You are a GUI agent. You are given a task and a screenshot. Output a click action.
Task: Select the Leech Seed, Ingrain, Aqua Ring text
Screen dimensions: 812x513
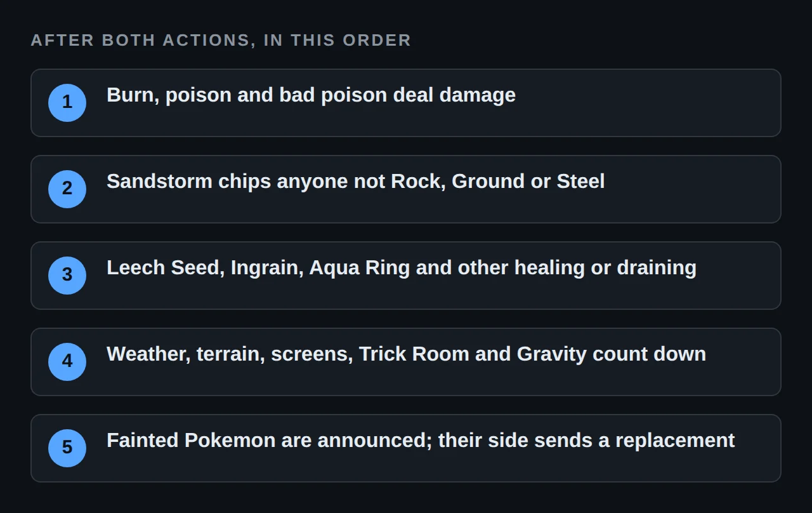(402, 268)
